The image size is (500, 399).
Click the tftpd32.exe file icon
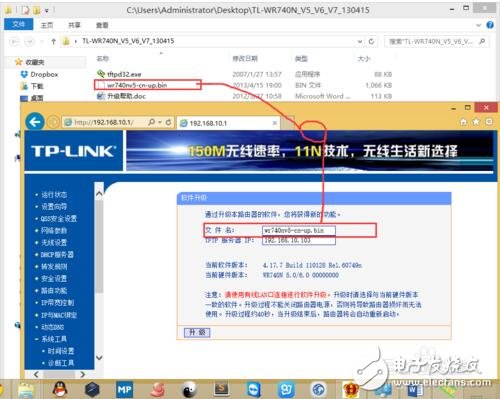click(x=101, y=74)
